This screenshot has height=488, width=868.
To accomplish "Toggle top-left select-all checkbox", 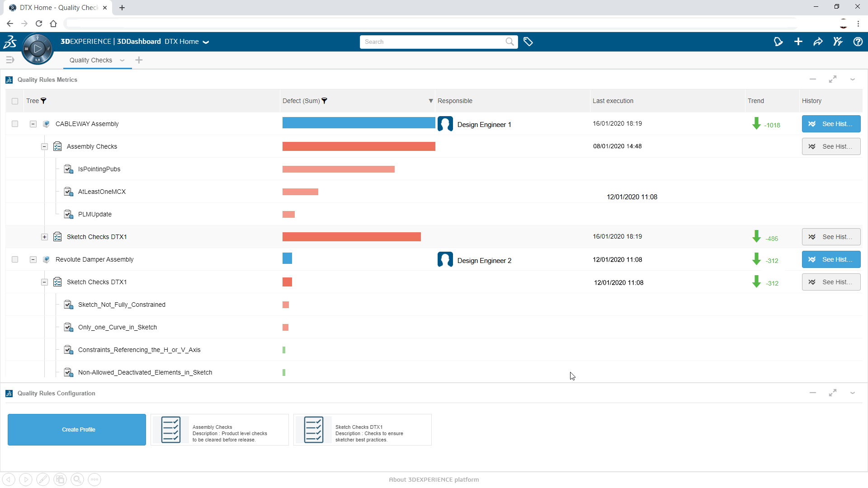I will click(x=15, y=101).
